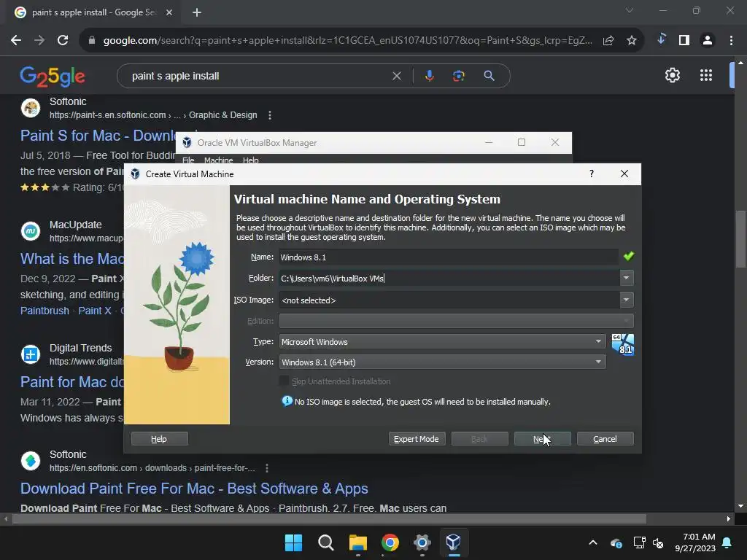This screenshot has width=747, height=560.
Task: Open Chrome profile icon
Action: (708, 41)
